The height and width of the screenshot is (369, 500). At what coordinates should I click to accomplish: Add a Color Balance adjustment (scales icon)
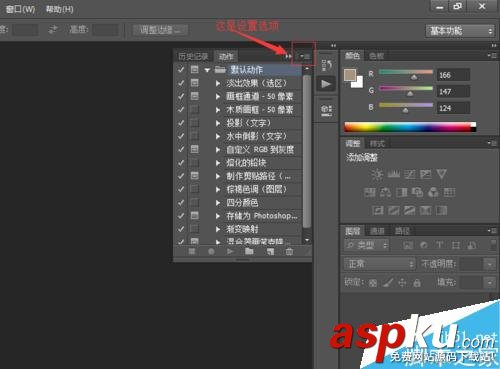pyautogui.click(x=386, y=192)
